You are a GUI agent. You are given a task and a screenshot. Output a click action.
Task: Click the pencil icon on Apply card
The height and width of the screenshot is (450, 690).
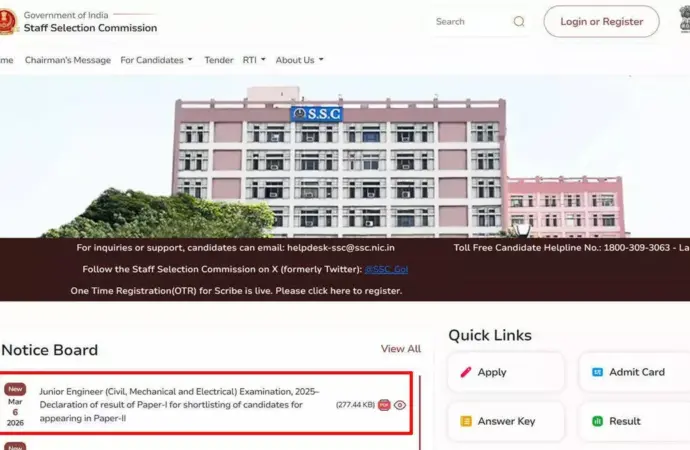click(x=466, y=372)
